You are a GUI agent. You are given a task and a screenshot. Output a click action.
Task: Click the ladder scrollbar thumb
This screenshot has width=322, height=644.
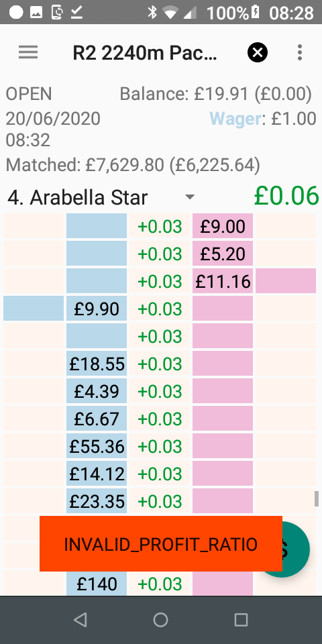[317, 498]
